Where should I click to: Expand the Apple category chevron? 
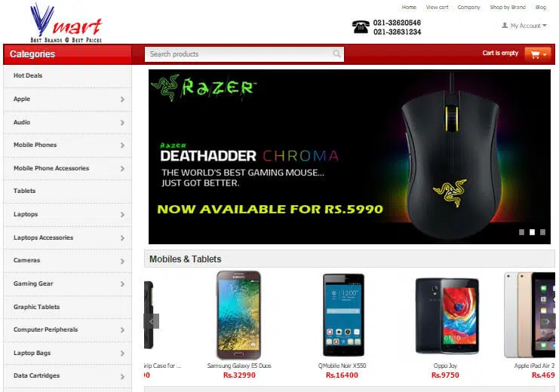(122, 100)
